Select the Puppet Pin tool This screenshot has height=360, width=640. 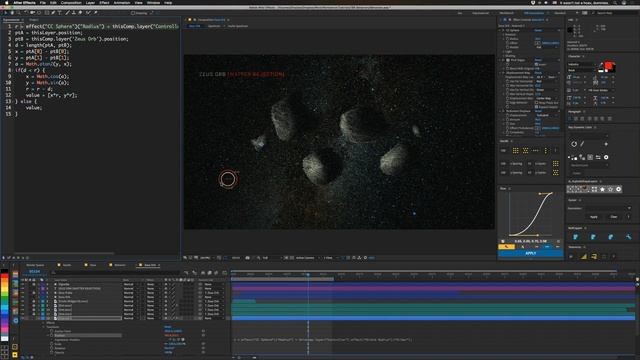(x=96, y=13)
